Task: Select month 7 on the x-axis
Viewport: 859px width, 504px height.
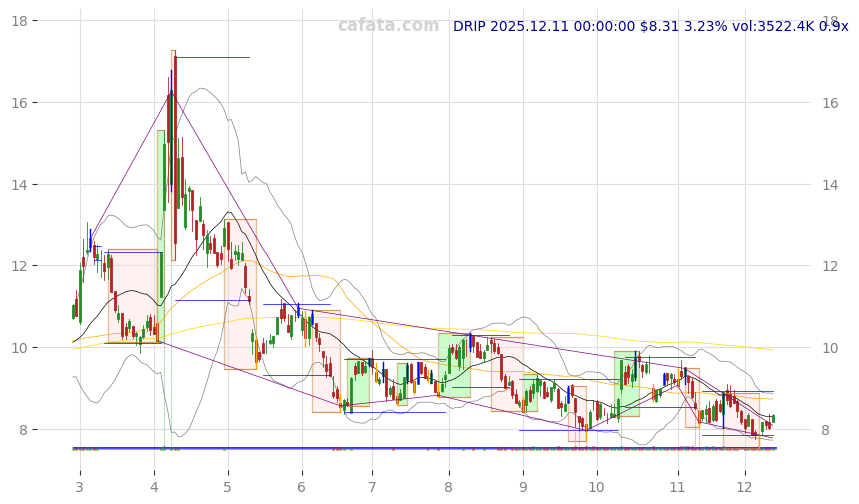Action: click(372, 486)
